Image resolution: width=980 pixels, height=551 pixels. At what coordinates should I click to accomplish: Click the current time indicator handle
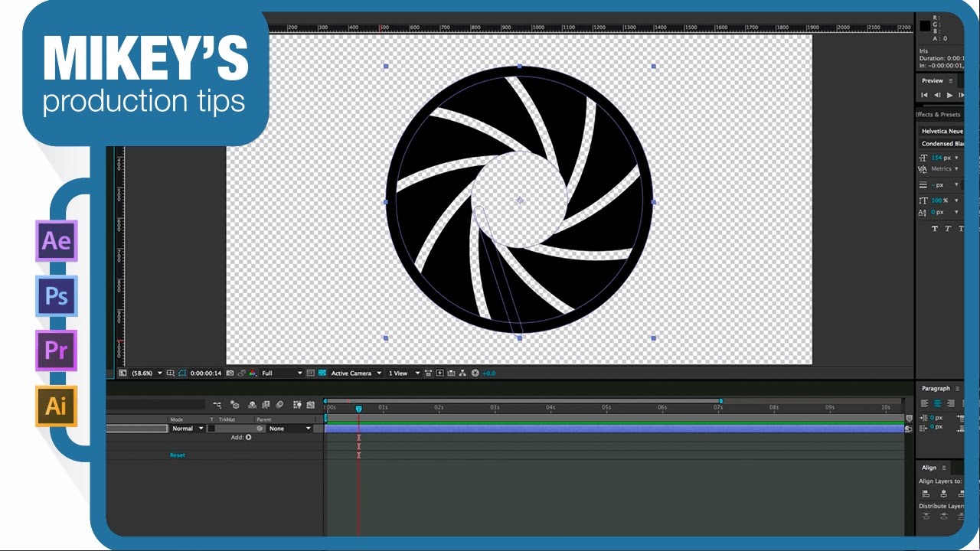click(x=358, y=409)
